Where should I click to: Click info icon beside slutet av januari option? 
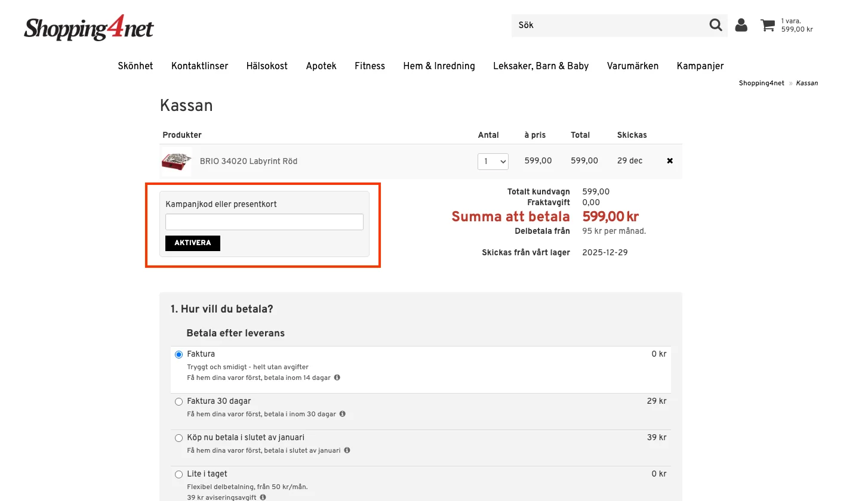pos(347,450)
